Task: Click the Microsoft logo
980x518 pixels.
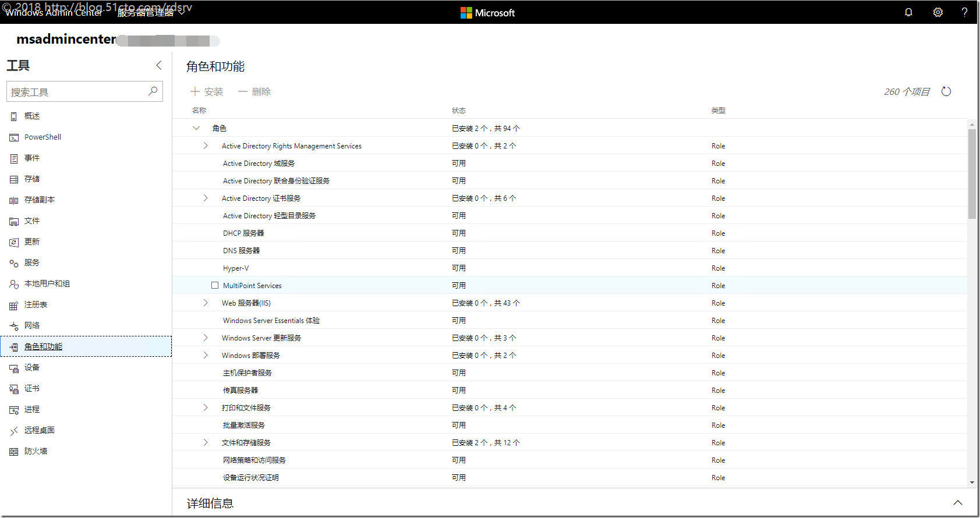Action: point(487,13)
